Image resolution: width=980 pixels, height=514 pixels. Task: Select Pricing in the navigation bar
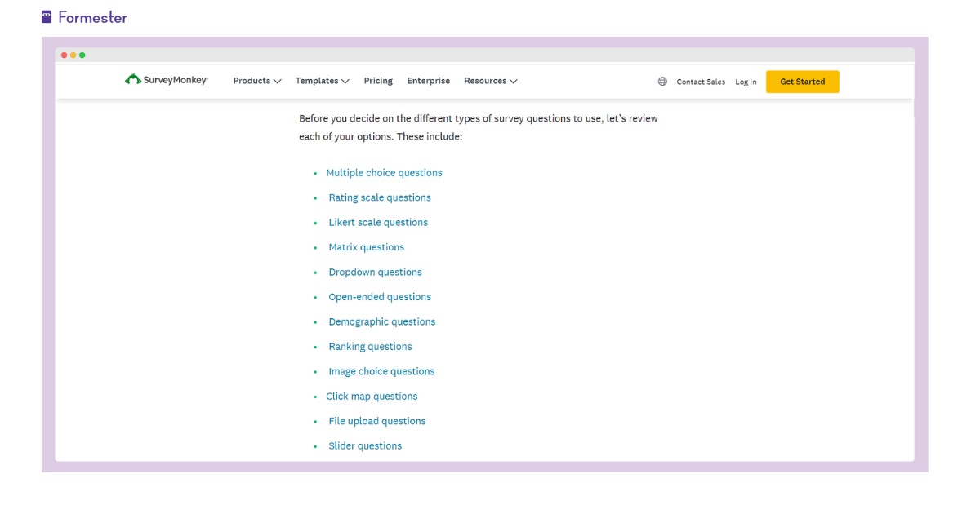[x=378, y=81]
